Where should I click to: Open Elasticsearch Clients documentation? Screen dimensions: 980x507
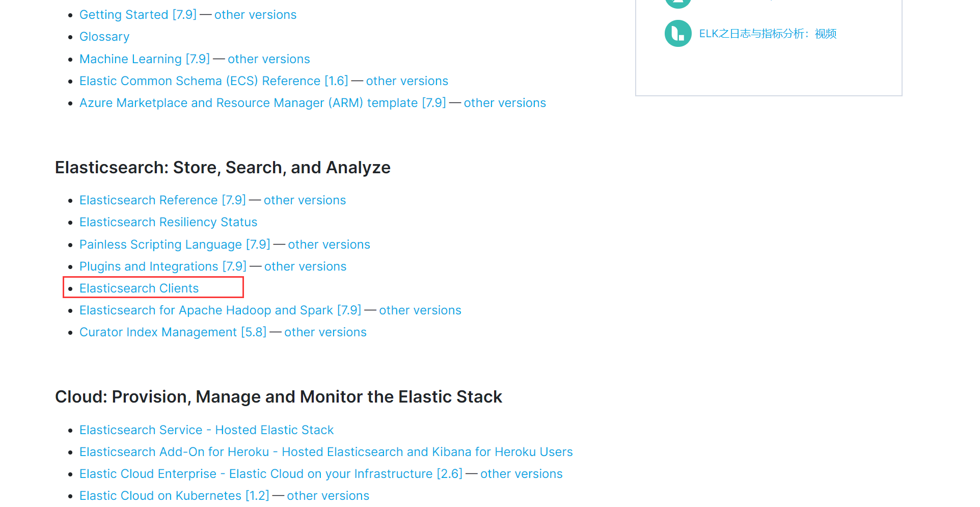(x=139, y=288)
